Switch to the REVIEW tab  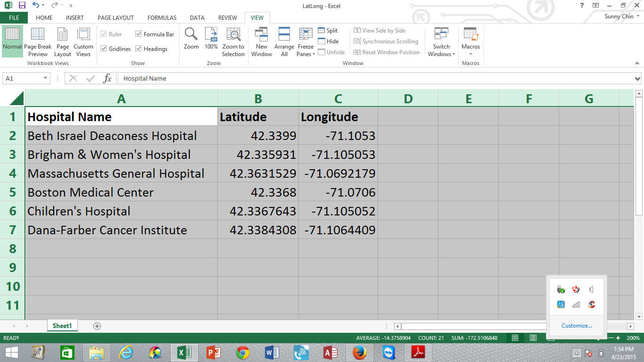[228, 18]
